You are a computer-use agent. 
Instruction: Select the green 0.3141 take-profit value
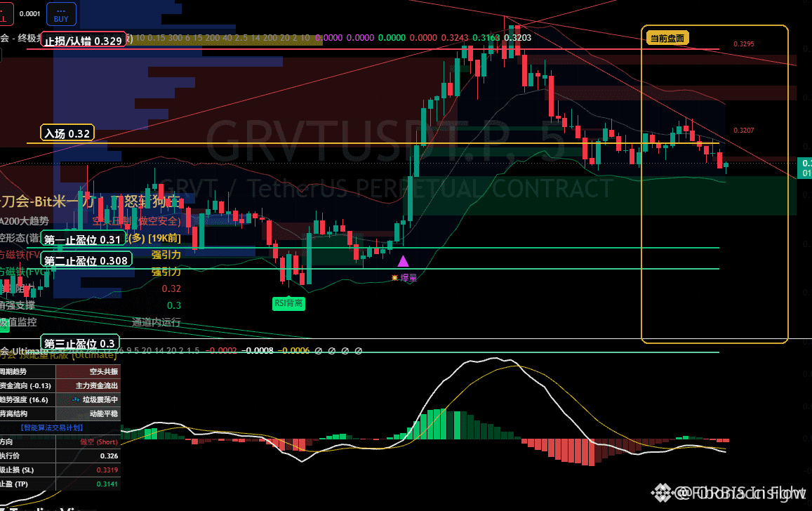107,484
